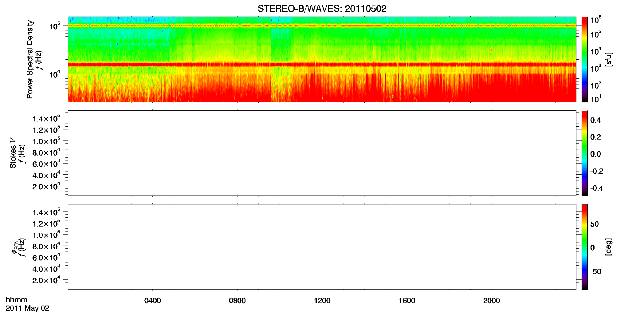
Task: Click the Stokes V color bar
Action: [x=585, y=153]
